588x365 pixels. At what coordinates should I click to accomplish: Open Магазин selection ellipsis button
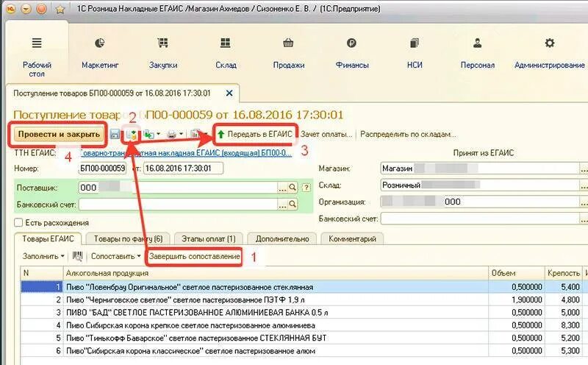pos(584,169)
